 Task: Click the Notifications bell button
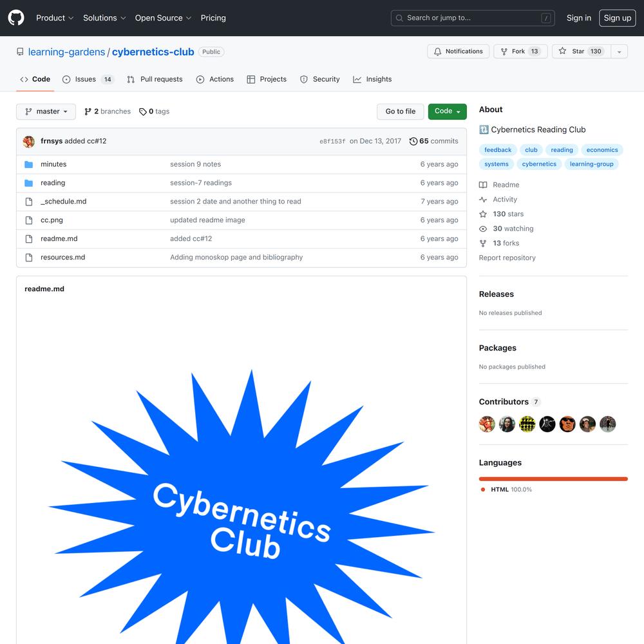click(458, 52)
